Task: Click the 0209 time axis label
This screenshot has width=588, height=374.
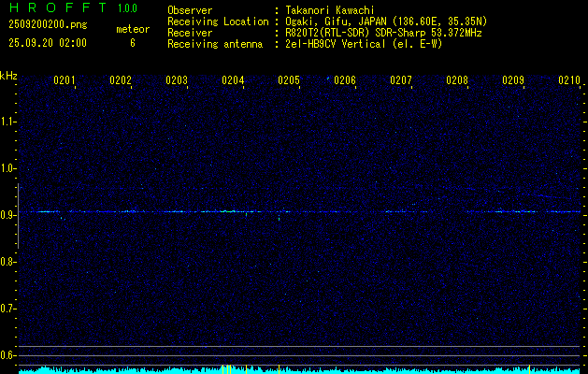Action: point(513,80)
